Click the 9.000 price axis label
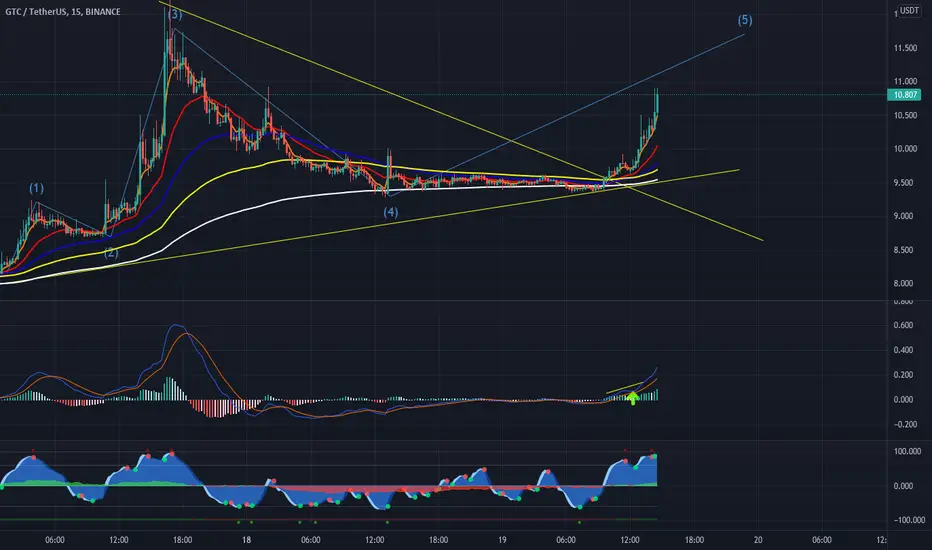This screenshot has height=550, width=932. [x=905, y=216]
